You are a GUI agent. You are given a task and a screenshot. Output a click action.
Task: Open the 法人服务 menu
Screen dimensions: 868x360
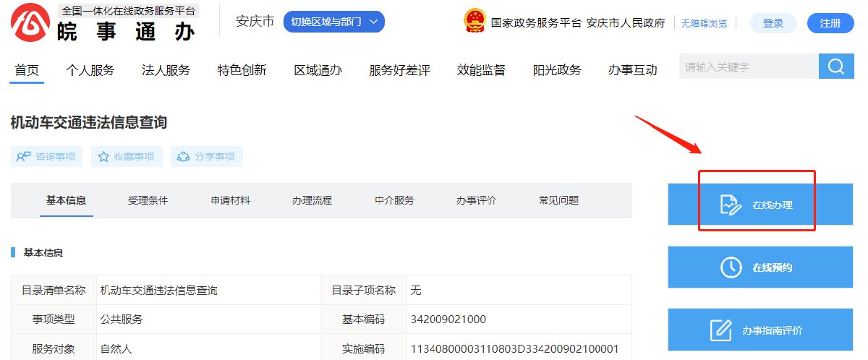click(x=166, y=70)
